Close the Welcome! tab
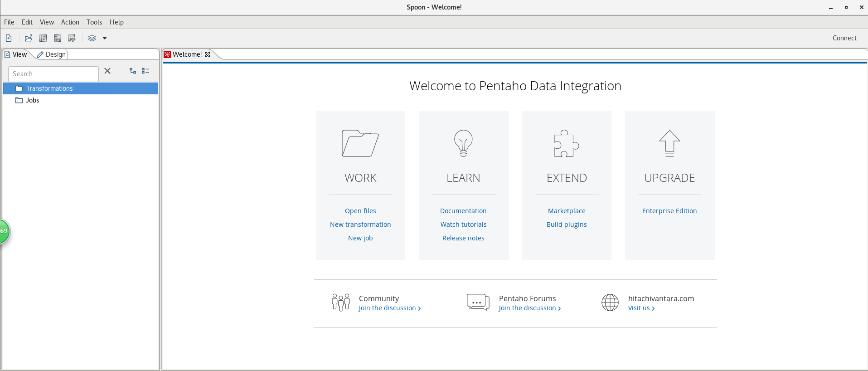Screen dimensions: 868x371 pyautogui.click(x=208, y=54)
